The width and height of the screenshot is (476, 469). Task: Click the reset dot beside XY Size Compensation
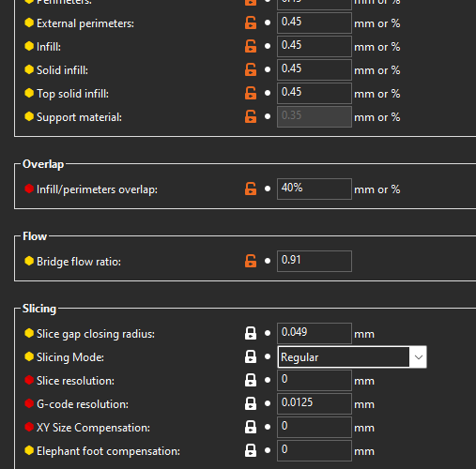268,427
